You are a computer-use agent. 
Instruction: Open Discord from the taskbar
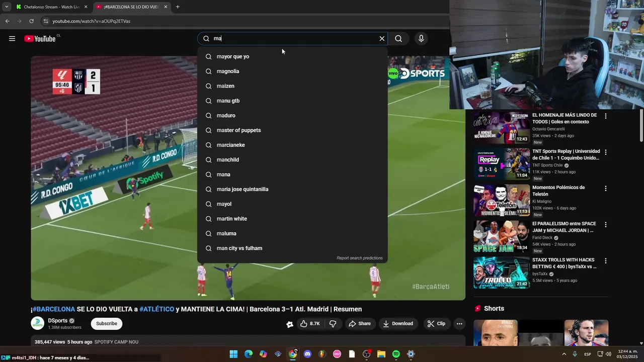307,354
